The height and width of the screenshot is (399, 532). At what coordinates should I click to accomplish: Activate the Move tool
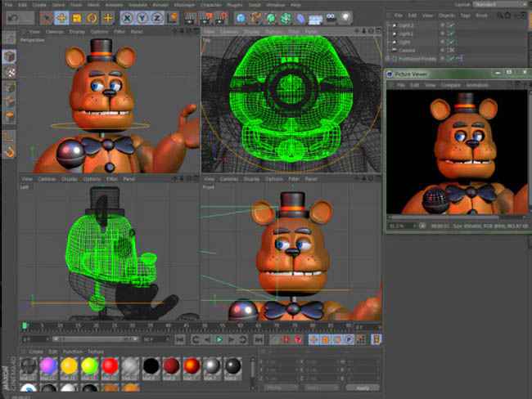click(61, 18)
